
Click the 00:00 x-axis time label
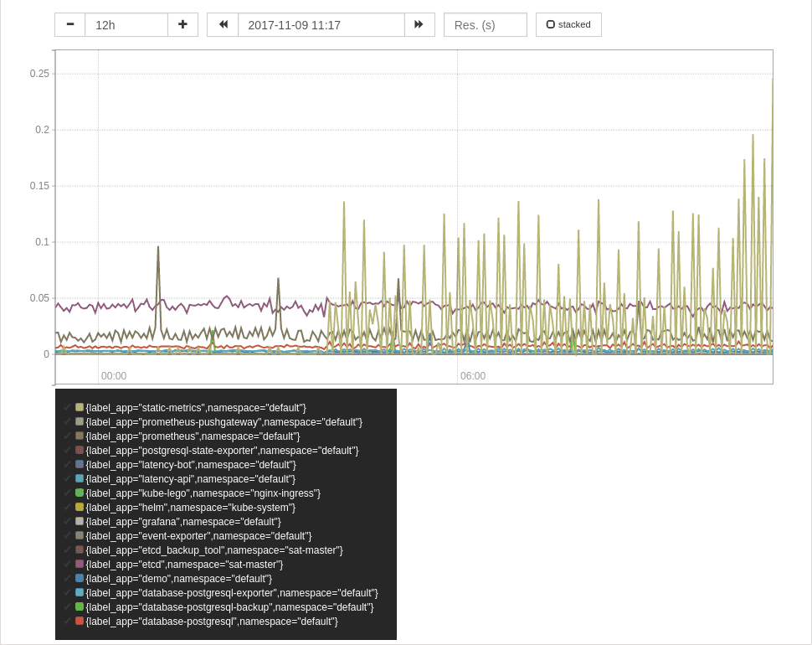click(x=114, y=376)
